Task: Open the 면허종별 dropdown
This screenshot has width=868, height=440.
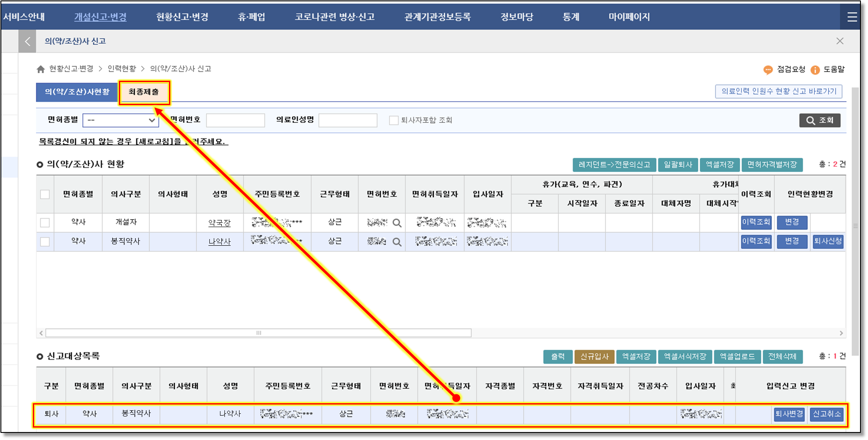Action: click(121, 120)
